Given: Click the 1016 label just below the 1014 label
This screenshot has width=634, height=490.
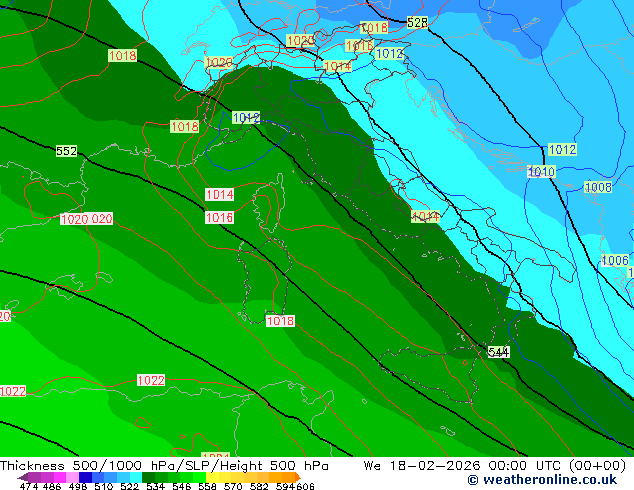Looking at the screenshot, I should coord(220,218).
